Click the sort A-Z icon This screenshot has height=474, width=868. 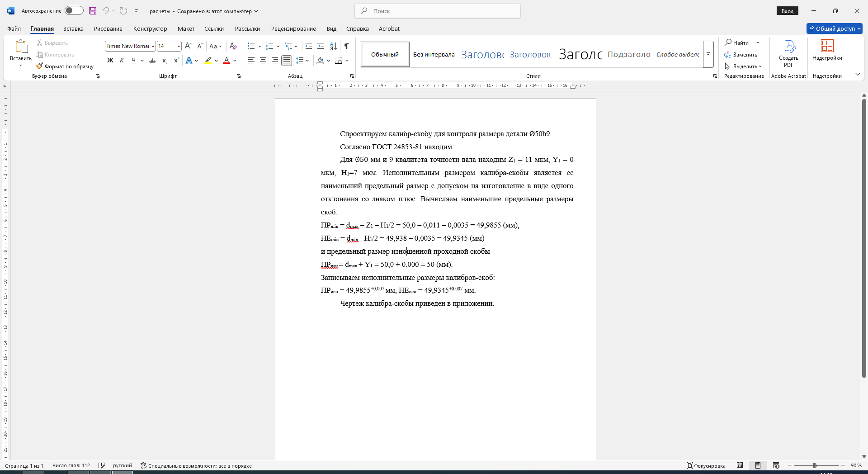[x=334, y=46]
